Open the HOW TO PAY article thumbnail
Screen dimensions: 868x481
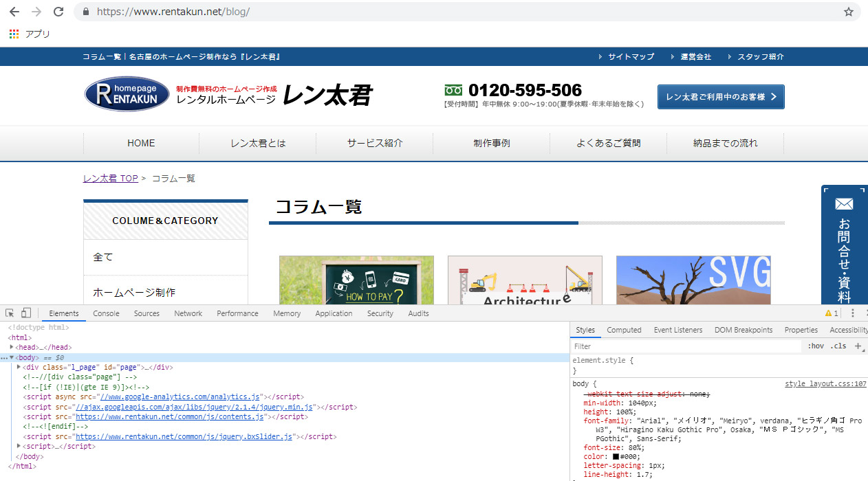(356, 280)
